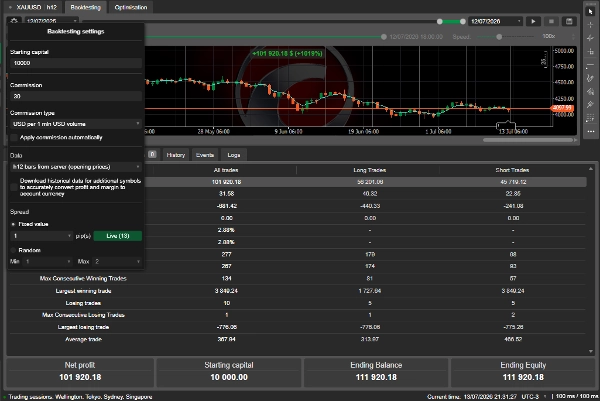Tick Download historical data for additional symbols
600x401 pixels.
[x=14, y=187]
